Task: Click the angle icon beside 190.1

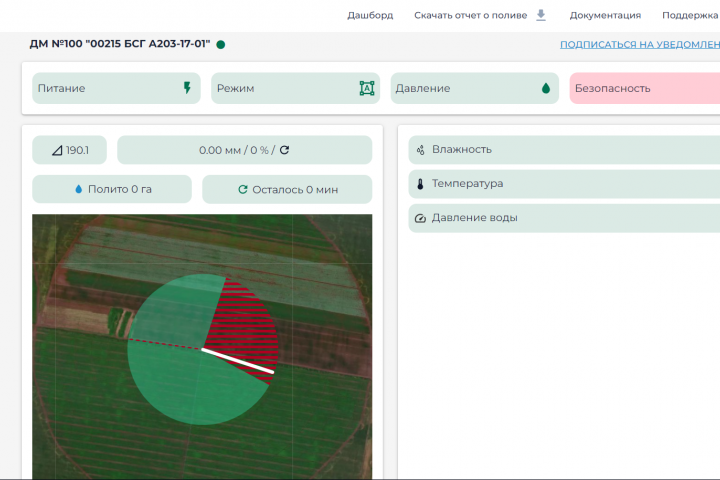Action: (x=57, y=150)
